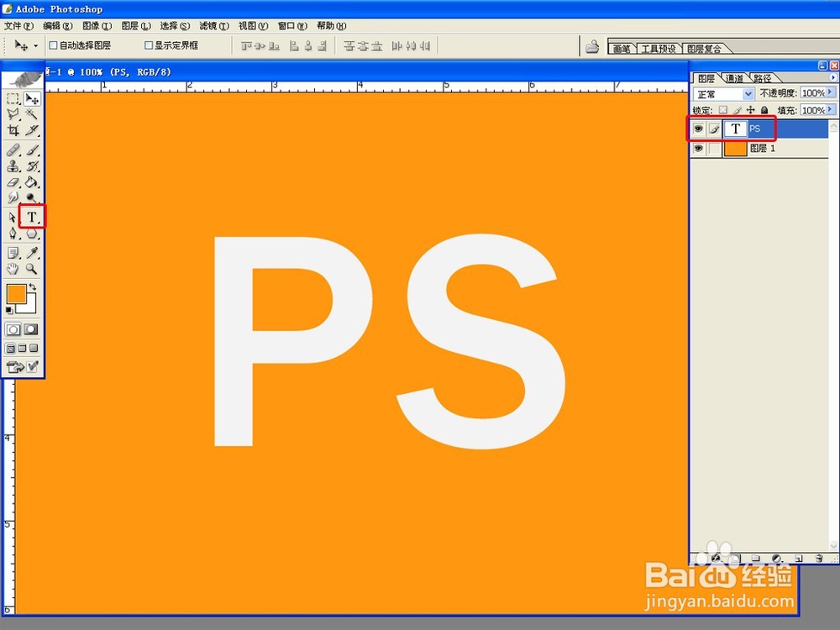This screenshot has width=840, height=630.
Task: Open the 编辑 menu
Action: click(57, 26)
